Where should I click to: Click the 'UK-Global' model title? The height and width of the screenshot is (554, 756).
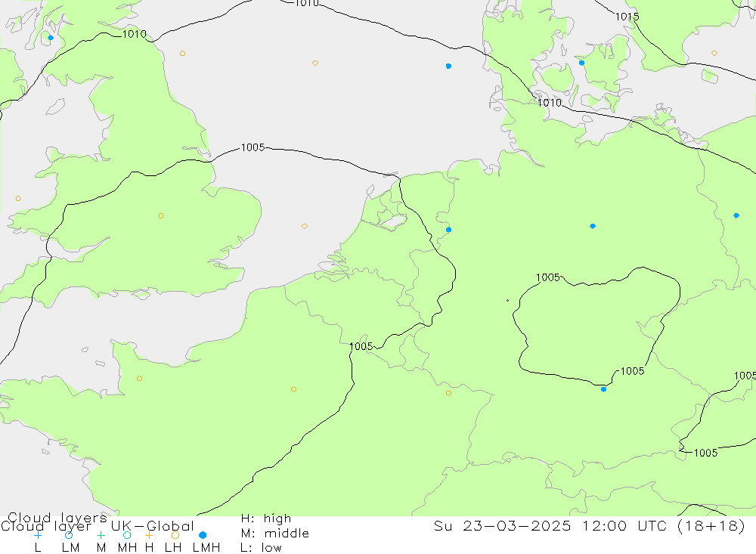[153, 526]
